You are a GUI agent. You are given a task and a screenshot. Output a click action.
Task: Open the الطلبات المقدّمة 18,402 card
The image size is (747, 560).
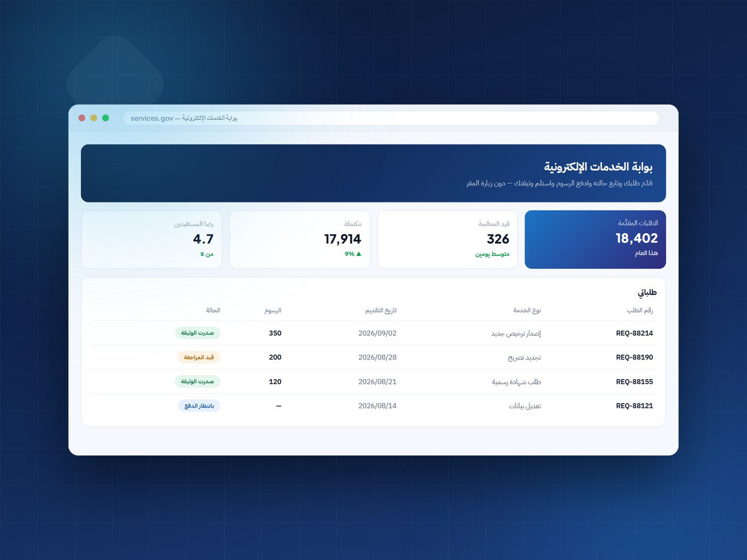coord(595,239)
